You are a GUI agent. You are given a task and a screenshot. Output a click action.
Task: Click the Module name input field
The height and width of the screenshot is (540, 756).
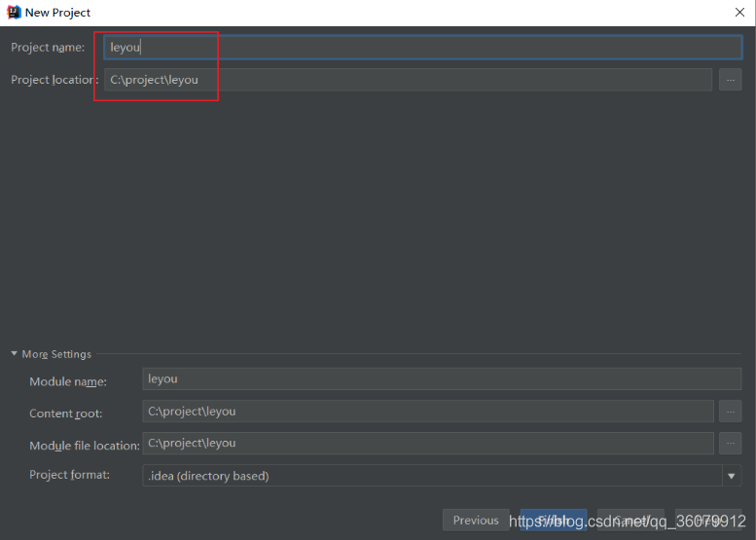[x=442, y=378]
